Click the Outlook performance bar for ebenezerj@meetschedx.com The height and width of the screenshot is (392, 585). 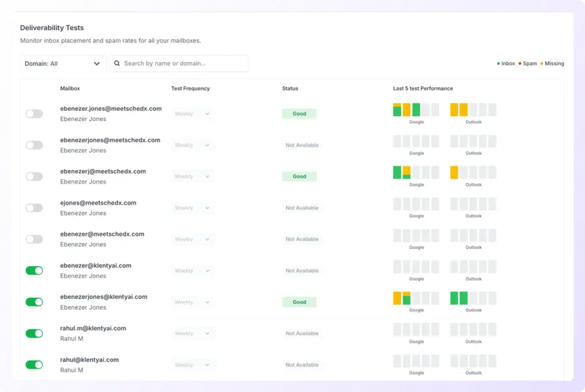click(472, 171)
